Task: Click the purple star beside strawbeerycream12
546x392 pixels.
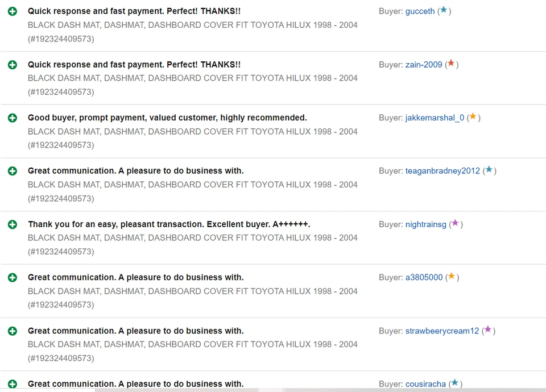Action: pos(487,330)
